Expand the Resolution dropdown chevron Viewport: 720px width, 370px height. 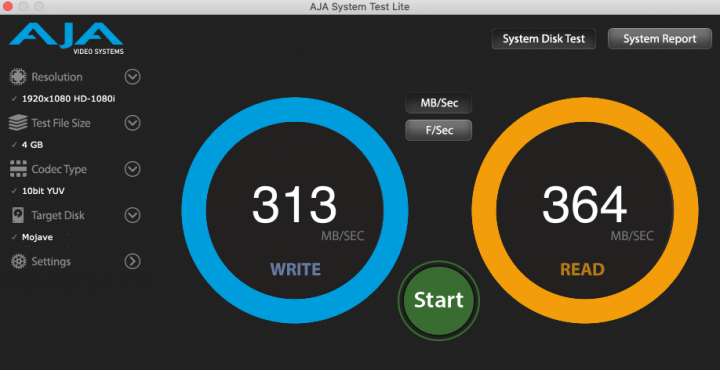(x=133, y=77)
